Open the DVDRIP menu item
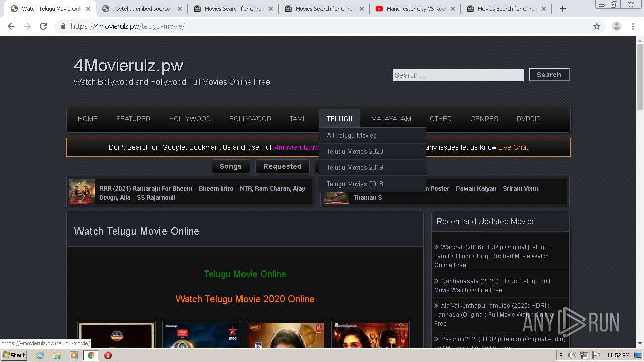Screen dimensions: 644x362 [529, 119]
